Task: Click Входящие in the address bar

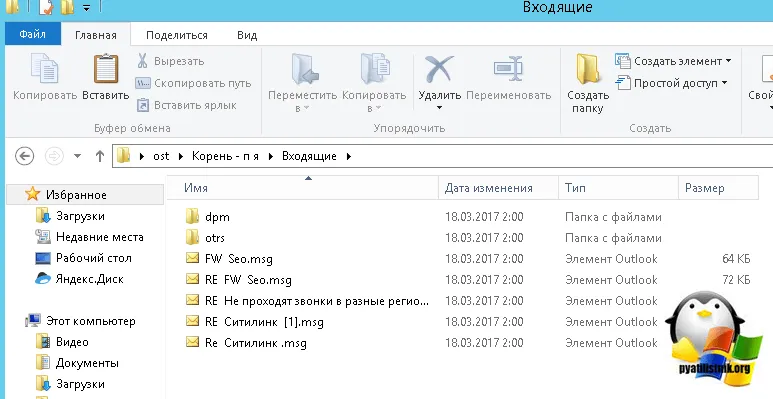Action: tap(309, 156)
